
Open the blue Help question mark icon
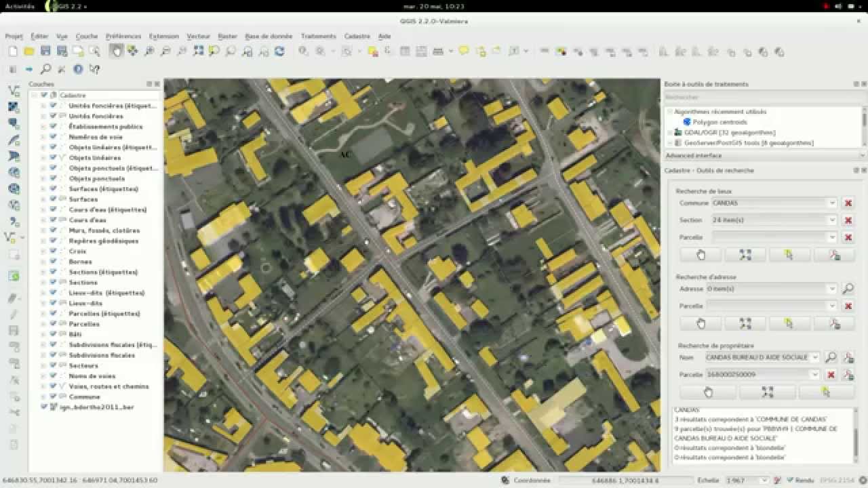coord(78,69)
